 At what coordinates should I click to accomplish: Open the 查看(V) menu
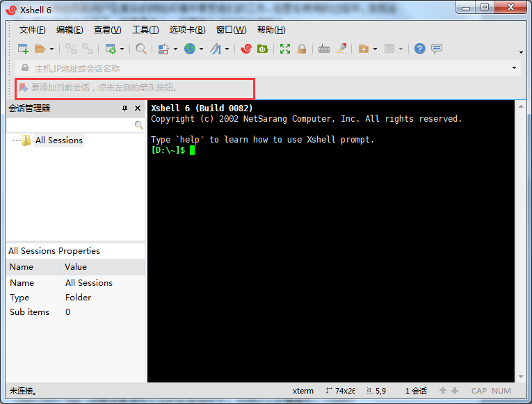[x=108, y=30]
